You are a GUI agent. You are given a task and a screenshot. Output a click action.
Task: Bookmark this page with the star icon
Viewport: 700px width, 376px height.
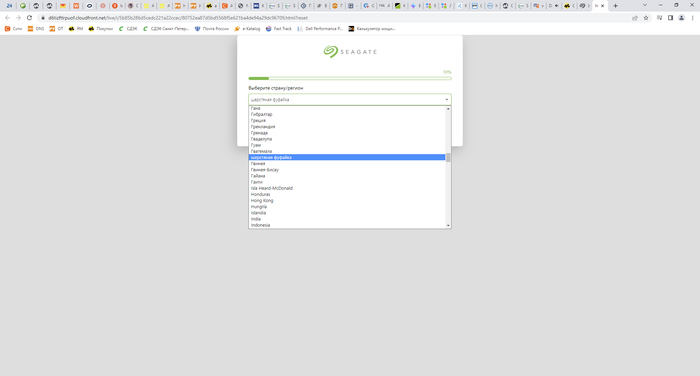click(646, 18)
